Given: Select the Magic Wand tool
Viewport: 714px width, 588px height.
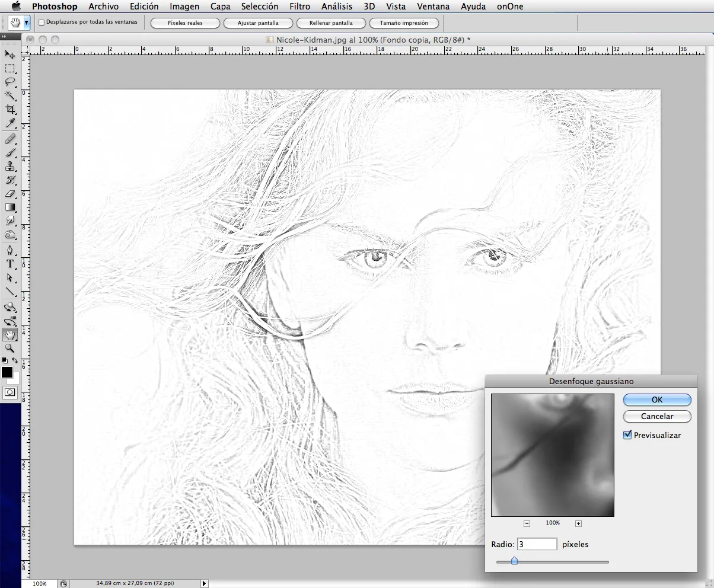Looking at the screenshot, I should coord(10,95).
